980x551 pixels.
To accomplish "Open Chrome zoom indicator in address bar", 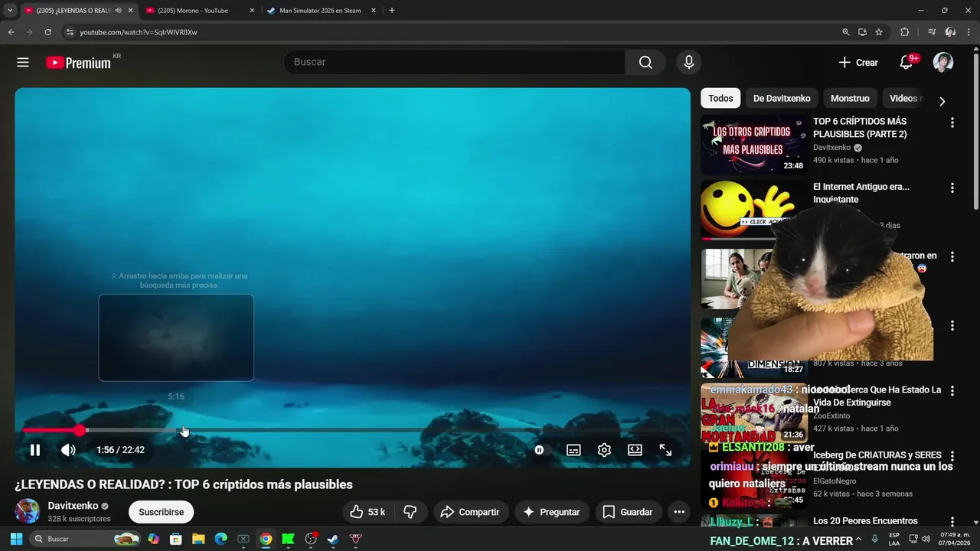I will coord(846,32).
